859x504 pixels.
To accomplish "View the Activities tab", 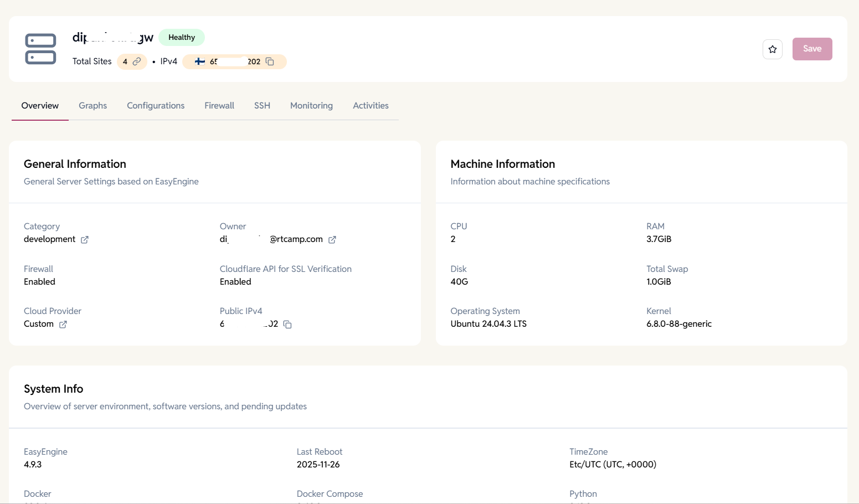I will (x=371, y=106).
